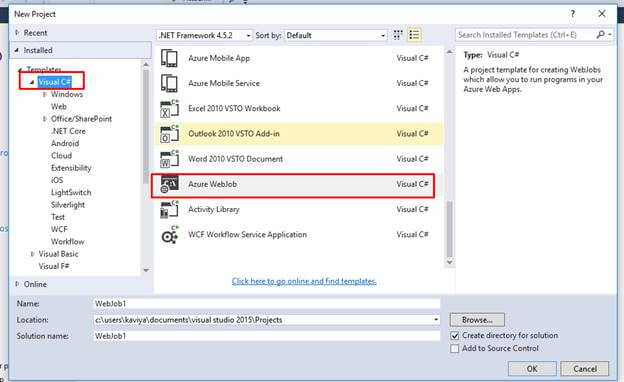Viewport: 624px width, 382px height.
Task: Select the .NET Core category
Action: [x=68, y=131]
